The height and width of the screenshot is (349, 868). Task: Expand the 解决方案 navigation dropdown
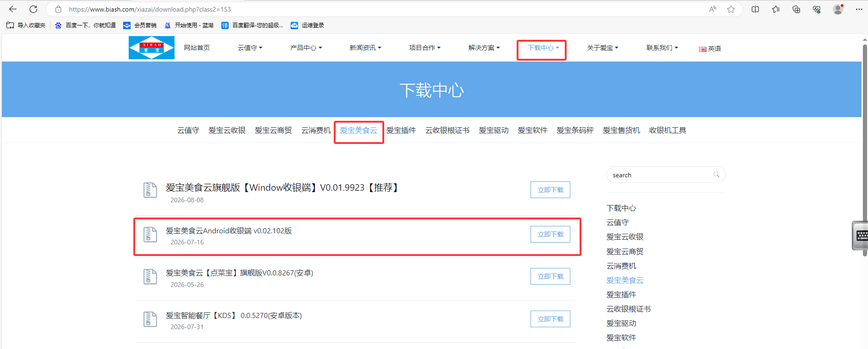[x=484, y=48]
